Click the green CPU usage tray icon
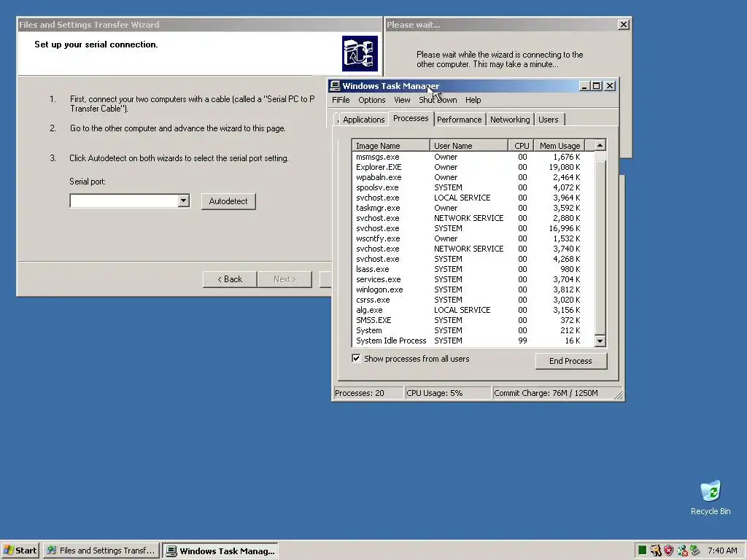The image size is (747, 560). [x=642, y=551]
